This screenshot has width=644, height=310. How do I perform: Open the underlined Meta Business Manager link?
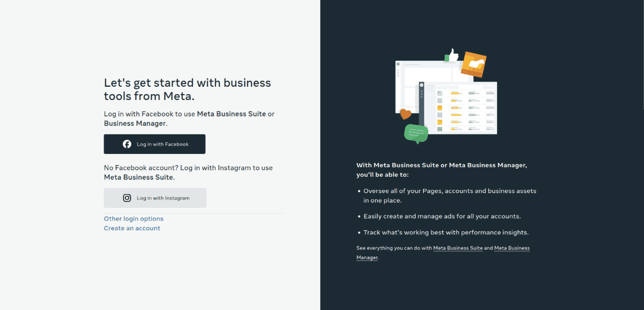coord(443,253)
